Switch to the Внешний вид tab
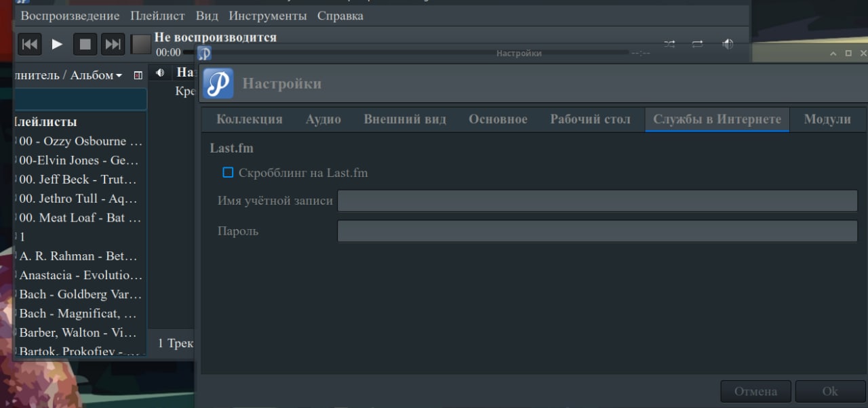The image size is (868, 408). pos(405,119)
